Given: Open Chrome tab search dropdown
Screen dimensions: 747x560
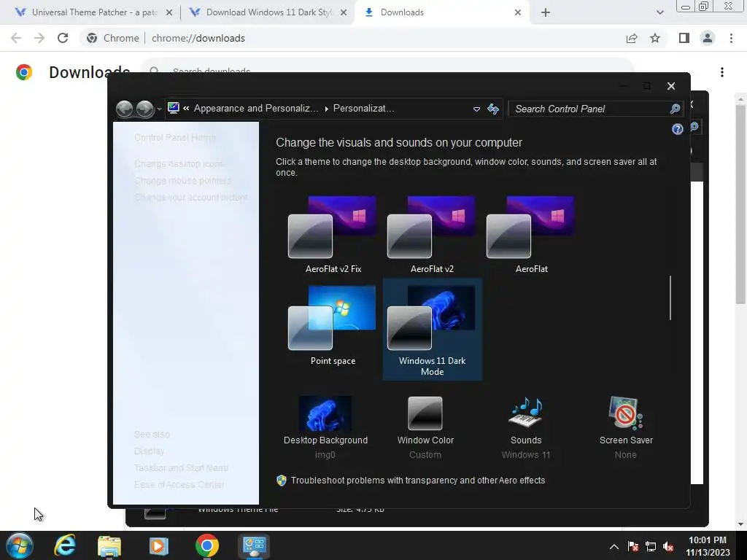Looking at the screenshot, I should click(x=659, y=13).
